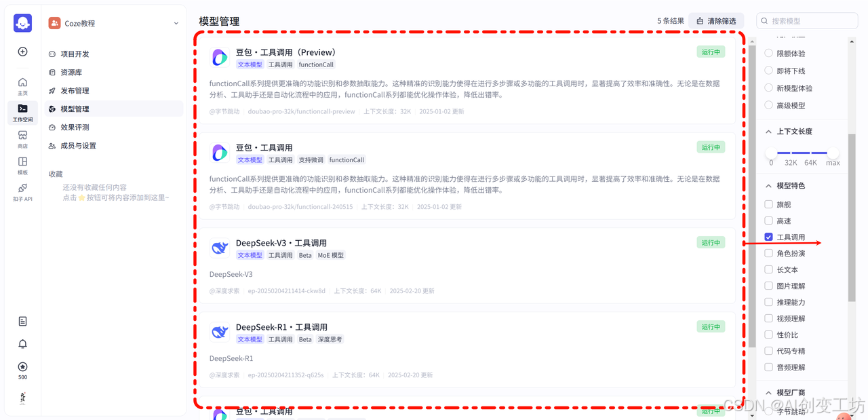Select 限额体验 radio option
This screenshot has width=868, height=420.
(x=768, y=53)
